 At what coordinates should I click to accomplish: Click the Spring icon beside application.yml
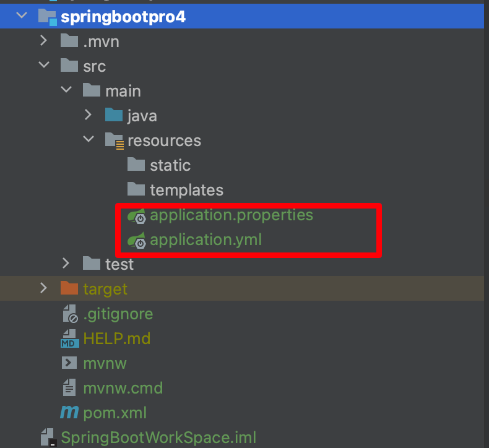coord(137,240)
